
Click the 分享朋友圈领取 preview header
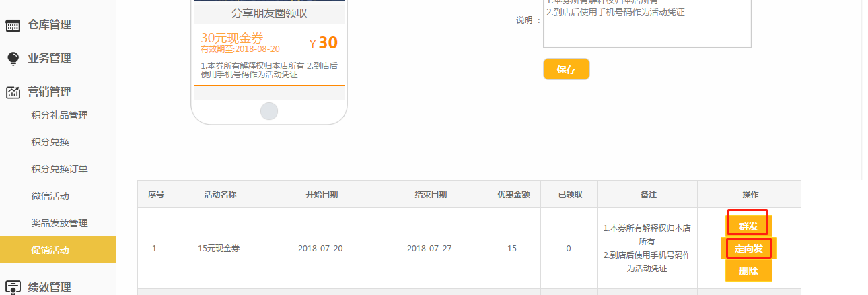(269, 13)
